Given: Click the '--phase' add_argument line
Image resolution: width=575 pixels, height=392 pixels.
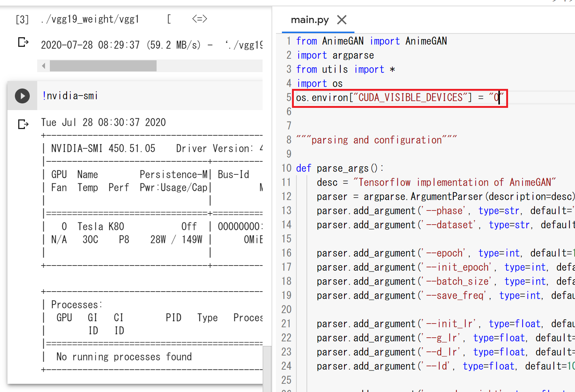Looking at the screenshot, I should [x=409, y=211].
